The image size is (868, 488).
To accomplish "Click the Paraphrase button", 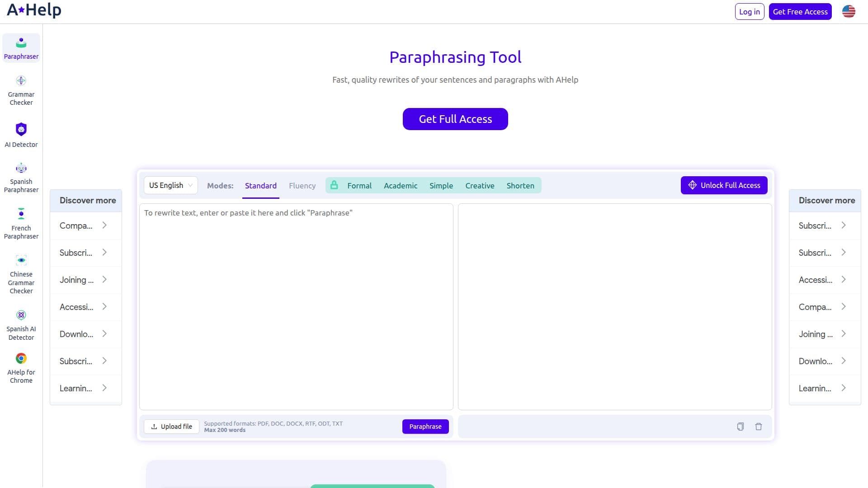I will pyautogui.click(x=425, y=427).
